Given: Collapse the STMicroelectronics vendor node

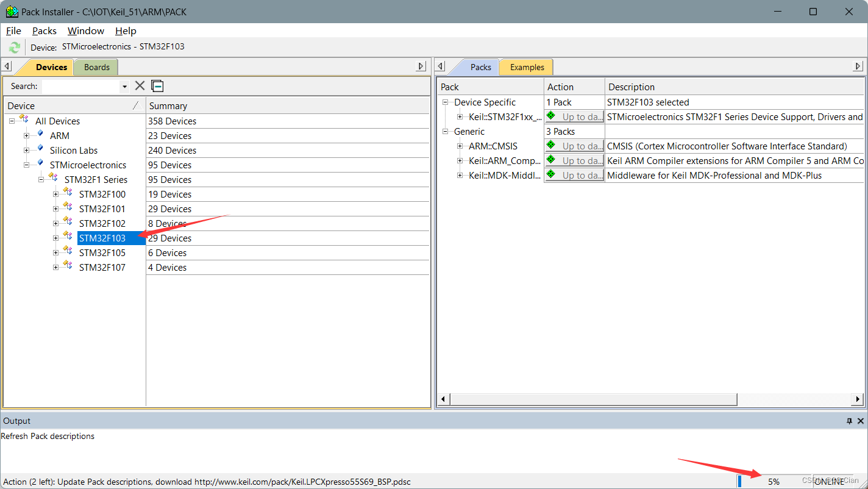Looking at the screenshot, I should tap(26, 165).
